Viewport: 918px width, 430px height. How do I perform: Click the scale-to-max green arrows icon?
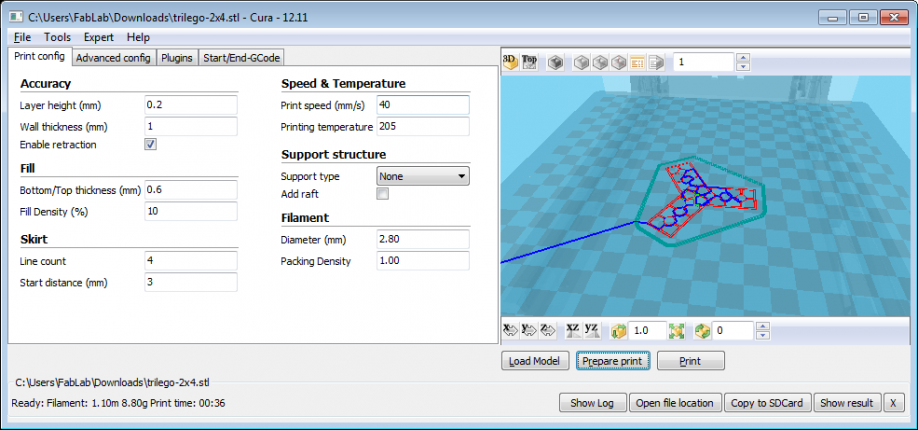click(x=677, y=331)
